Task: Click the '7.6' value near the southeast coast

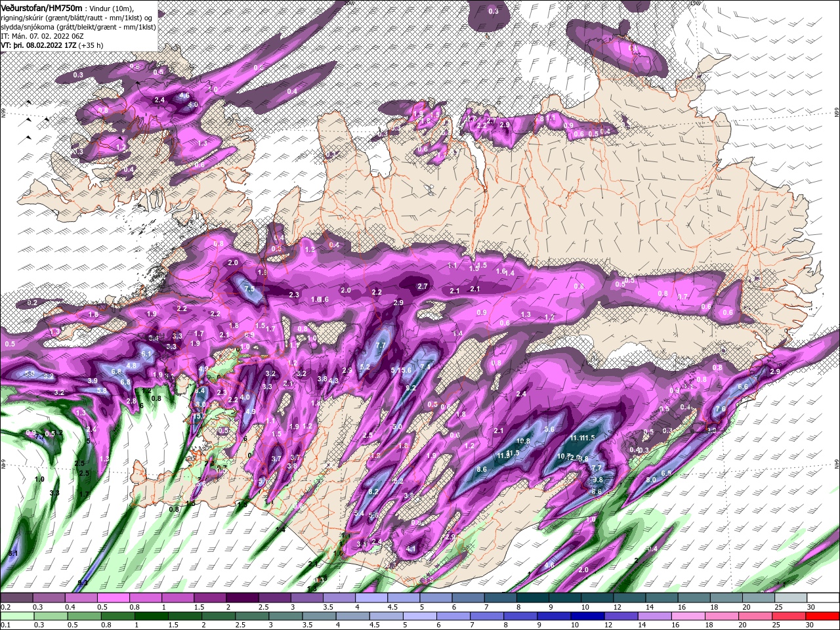Action: click(720, 409)
